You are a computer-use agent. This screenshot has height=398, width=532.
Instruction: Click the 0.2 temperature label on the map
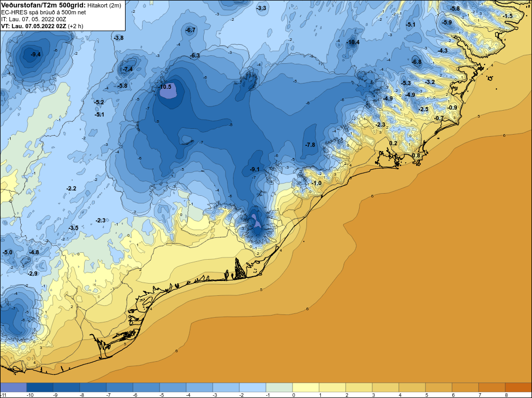coord(393,143)
